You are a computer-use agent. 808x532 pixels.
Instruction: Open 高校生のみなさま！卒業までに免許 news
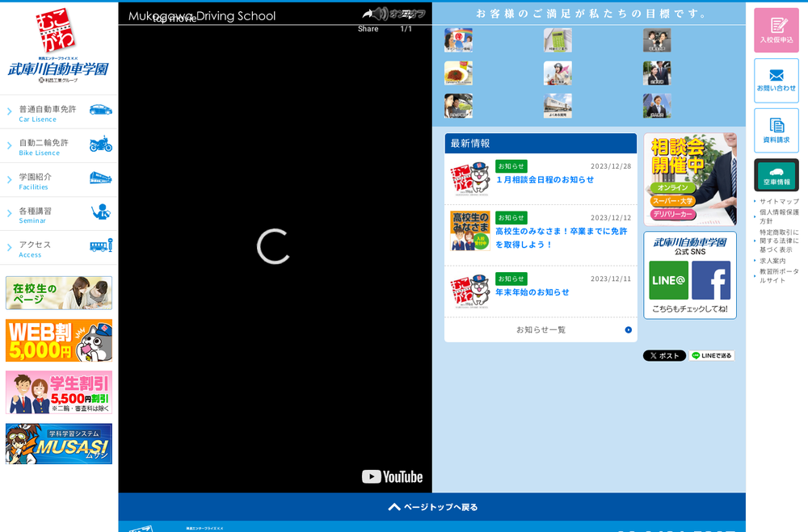point(562,238)
